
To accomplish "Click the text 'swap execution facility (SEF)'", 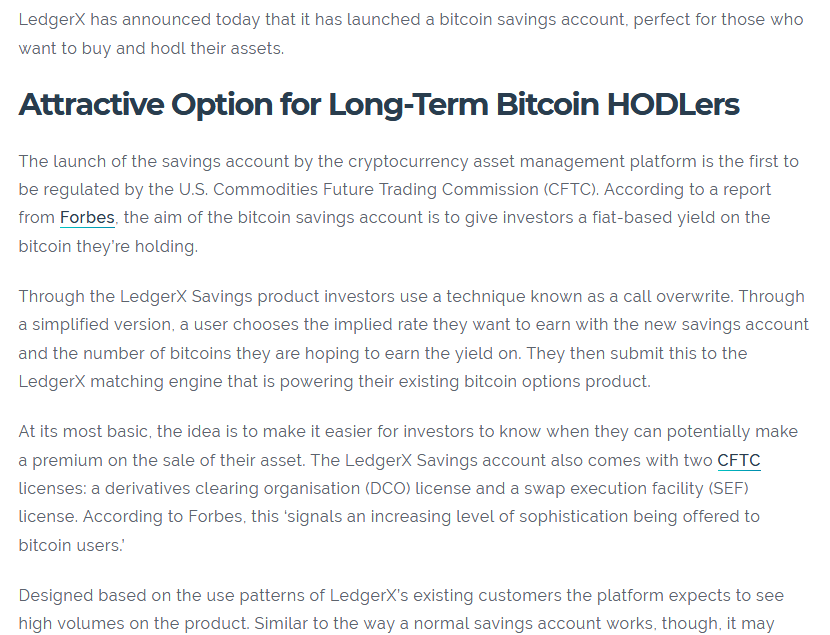I will pyautogui.click(x=636, y=488).
